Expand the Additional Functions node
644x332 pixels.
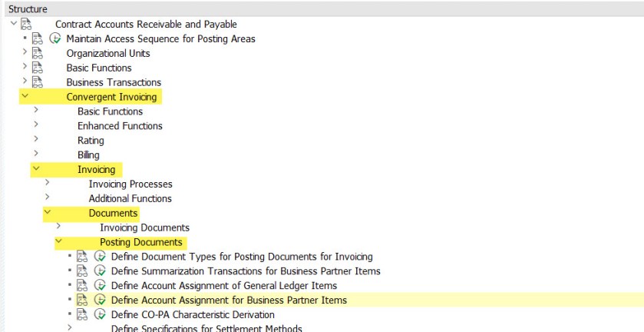(48, 197)
